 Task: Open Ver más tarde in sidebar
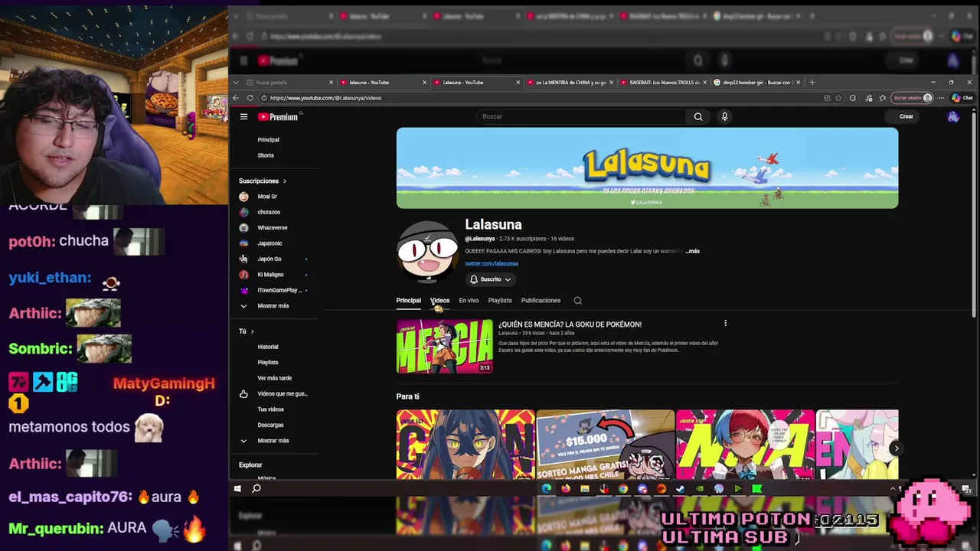[274, 378]
